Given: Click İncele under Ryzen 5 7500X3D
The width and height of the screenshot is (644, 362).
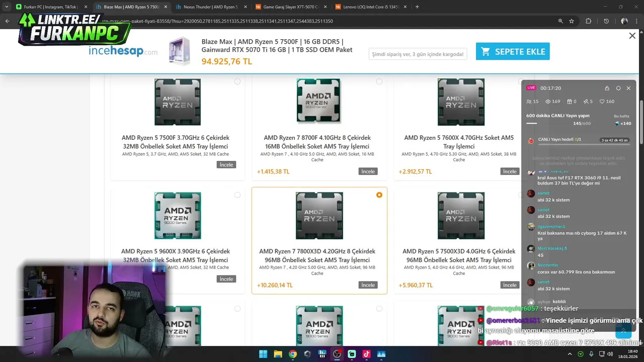Looking at the screenshot, I should point(510,285).
